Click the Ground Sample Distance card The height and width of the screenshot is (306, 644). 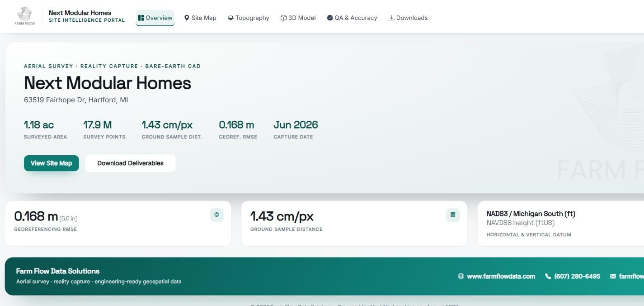click(x=354, y=224)
